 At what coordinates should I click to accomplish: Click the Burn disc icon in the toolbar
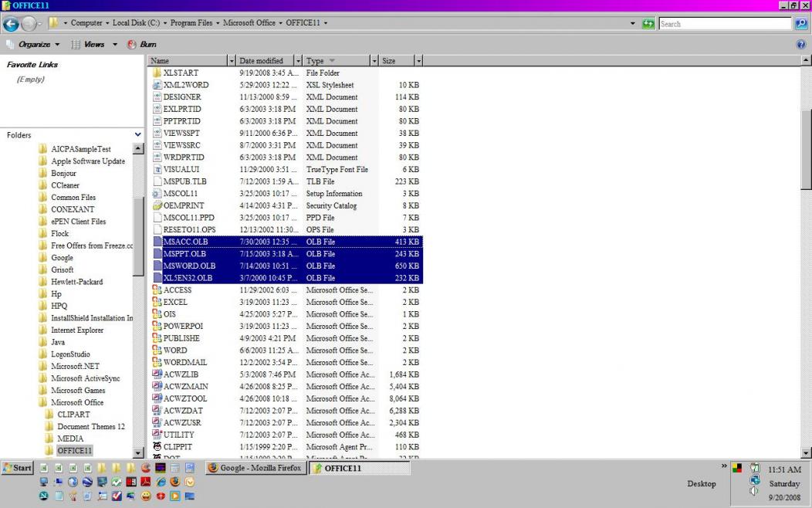tap(132, 45)
